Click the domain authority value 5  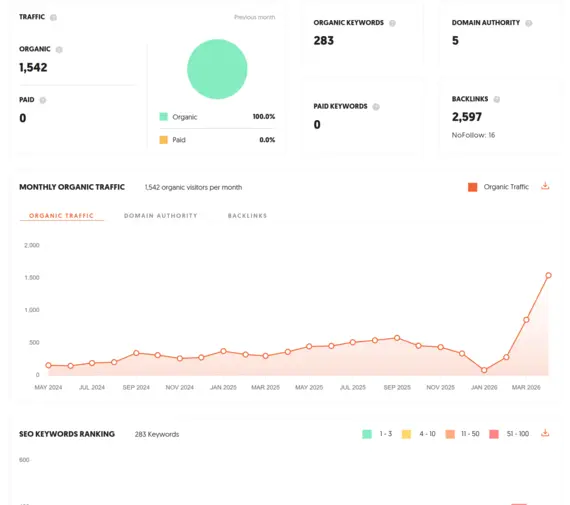pos(455,41)
